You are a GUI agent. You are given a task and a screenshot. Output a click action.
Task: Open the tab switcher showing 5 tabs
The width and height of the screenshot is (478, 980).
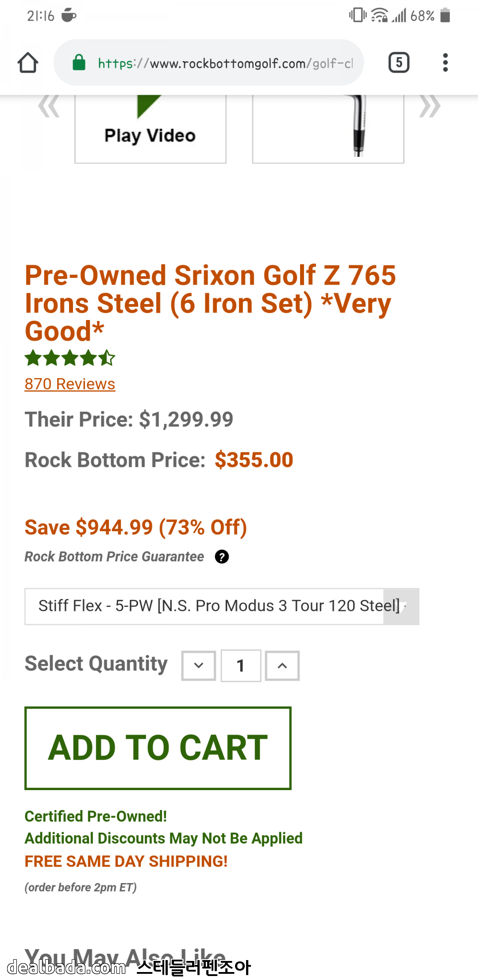click(x=398, y=62)
